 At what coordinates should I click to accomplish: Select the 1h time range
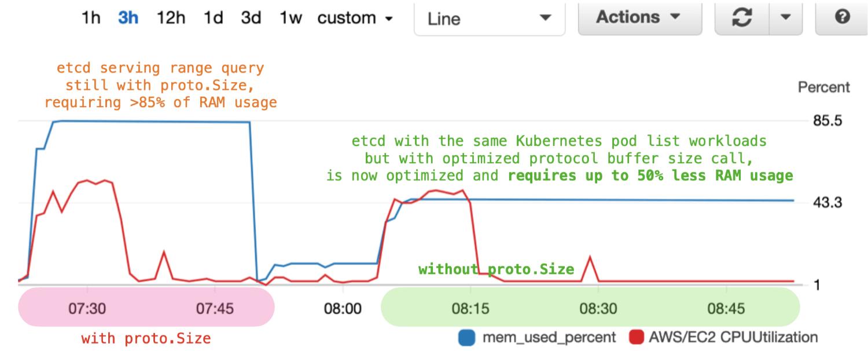[x=91, y=18]
